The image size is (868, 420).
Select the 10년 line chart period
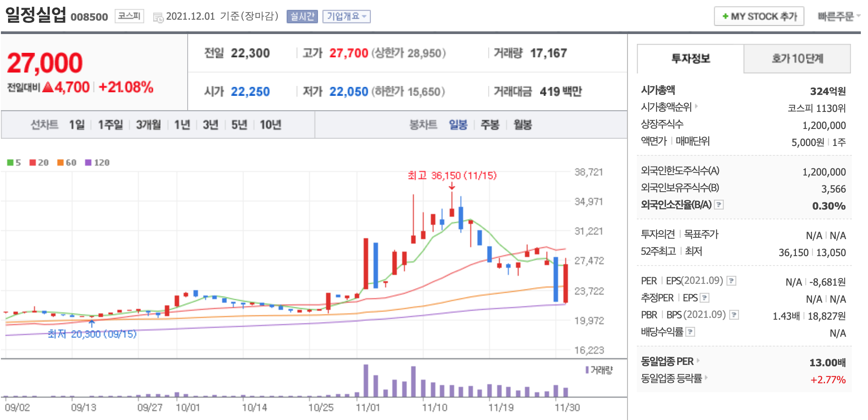pyautogui.click(x=271, y=125)
